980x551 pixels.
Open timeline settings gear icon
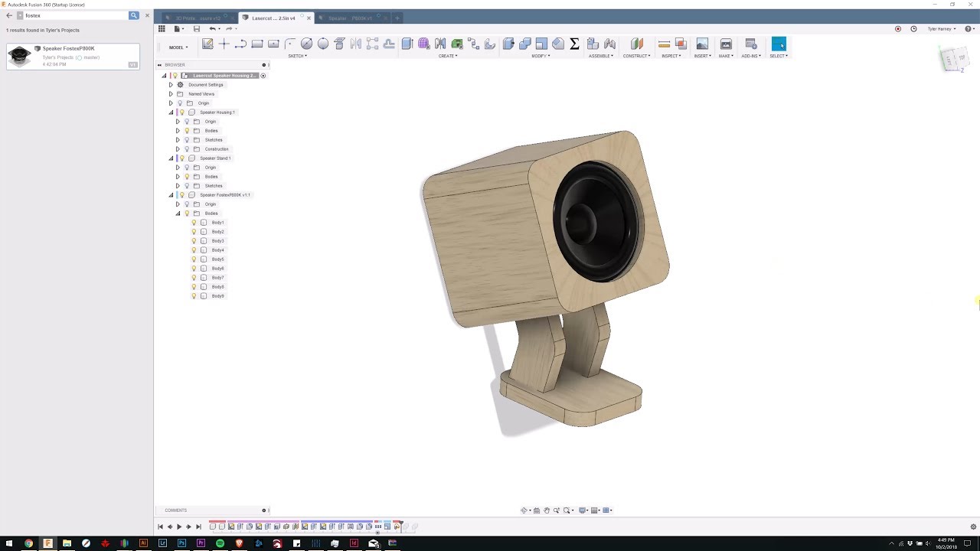point(973,527)
